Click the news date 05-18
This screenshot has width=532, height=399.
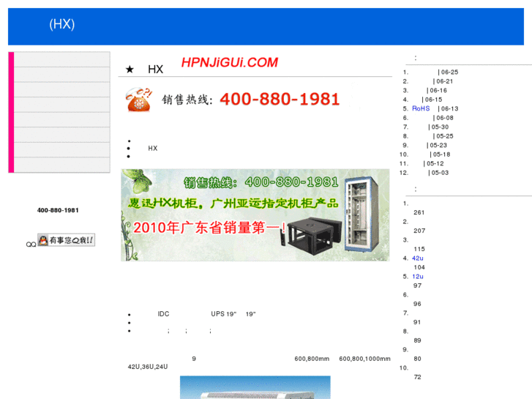pyautogui.click(x=442, y=154)
